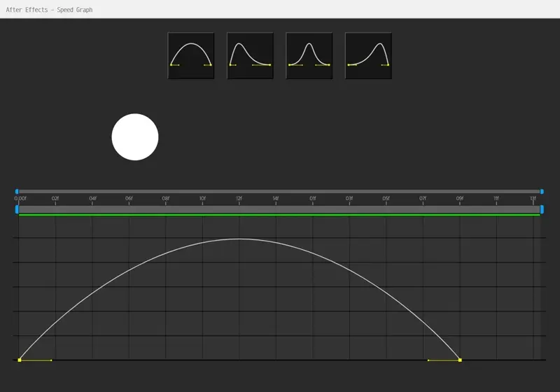The height and width of the screenshot is (392, 560).
Task: Click right blue handle of thick gray bar
Action: pos(542,209)
